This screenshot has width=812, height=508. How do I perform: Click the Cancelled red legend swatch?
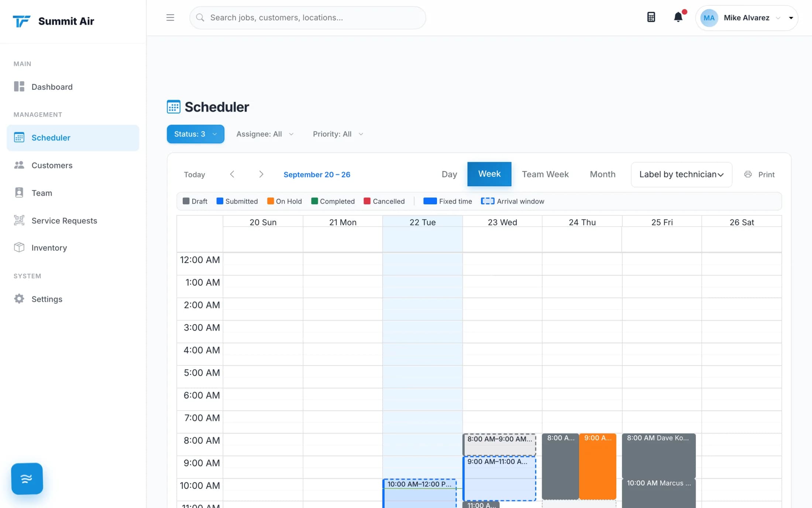367,201
